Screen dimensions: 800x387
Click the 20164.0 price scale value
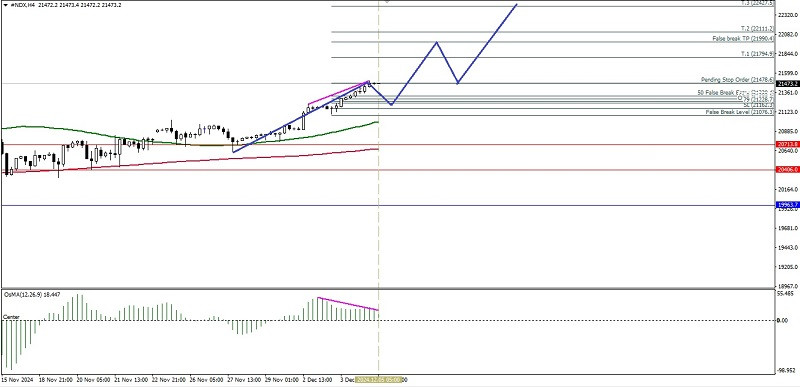pos(789,189)
